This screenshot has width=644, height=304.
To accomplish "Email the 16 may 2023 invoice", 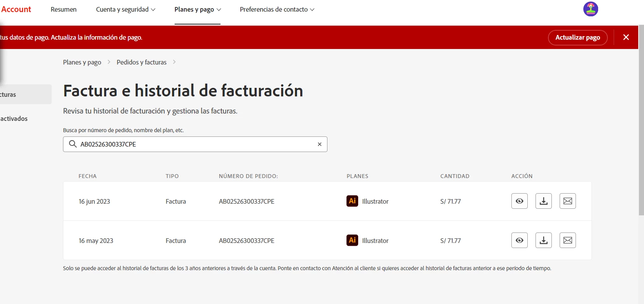I will (567, 240).
